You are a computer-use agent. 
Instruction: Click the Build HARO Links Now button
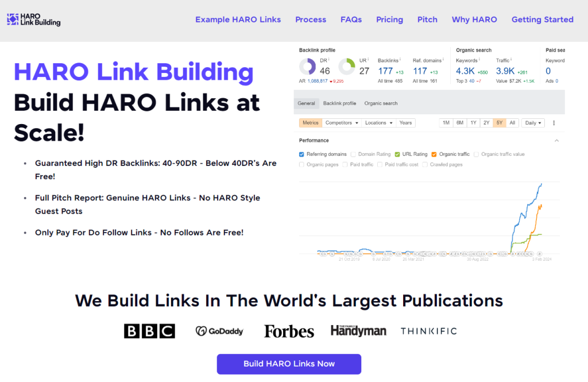(289, 364)
